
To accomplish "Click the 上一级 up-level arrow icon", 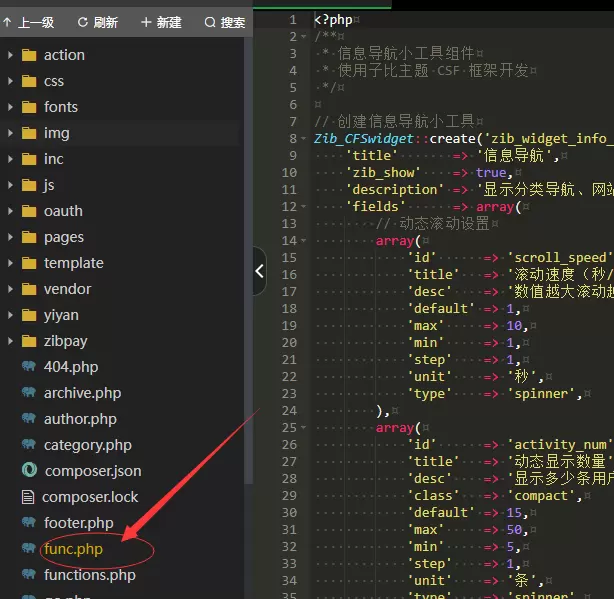I will (7, 22).
